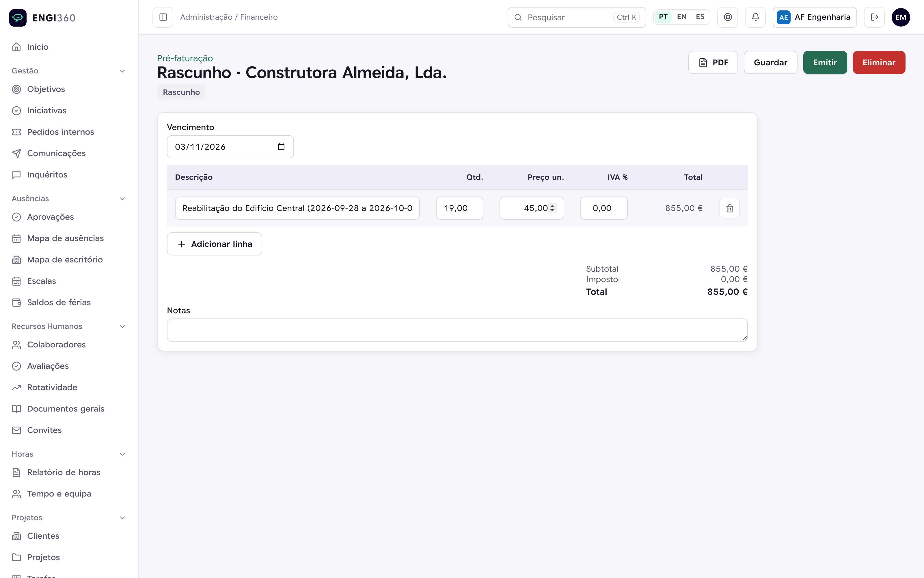Open Rotatividade in sidebar

tap(69, 387)
